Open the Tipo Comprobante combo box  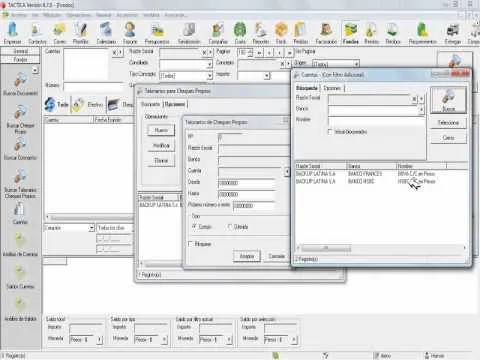pos(210,76)
